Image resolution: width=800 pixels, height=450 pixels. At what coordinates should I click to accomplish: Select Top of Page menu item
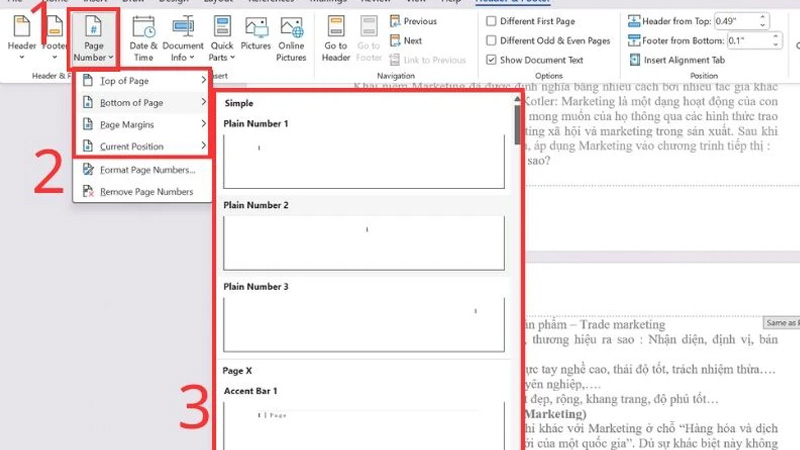(143, 80)
